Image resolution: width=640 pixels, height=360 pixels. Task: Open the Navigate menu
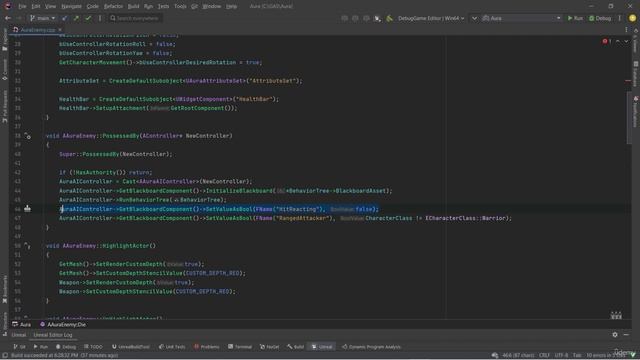(71, 6)
